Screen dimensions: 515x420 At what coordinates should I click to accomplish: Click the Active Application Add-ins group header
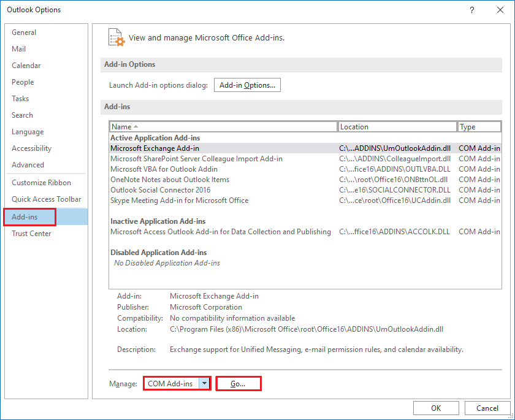tap(155, 138)
